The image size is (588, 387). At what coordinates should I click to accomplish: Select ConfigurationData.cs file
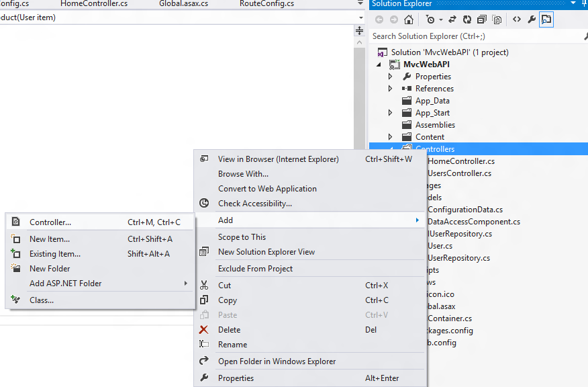(x=465, y=210)
